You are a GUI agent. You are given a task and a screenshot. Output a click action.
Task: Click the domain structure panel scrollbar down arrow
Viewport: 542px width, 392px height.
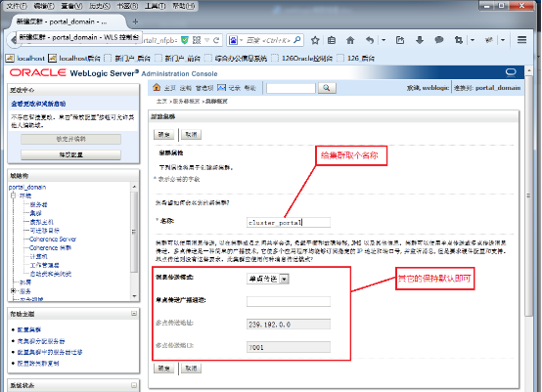[x=134, y=296]
